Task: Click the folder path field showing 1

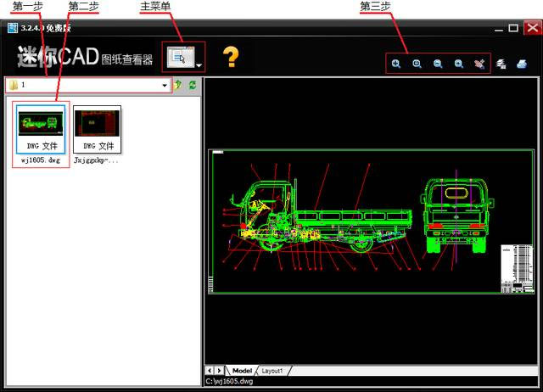Action: coord(88,85)
